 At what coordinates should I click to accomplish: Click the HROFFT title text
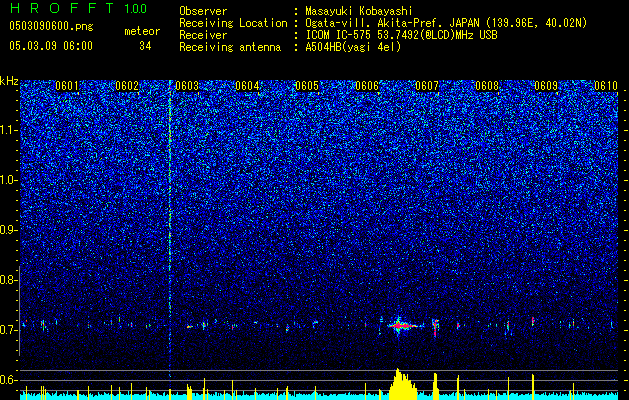tap(62, 8)
